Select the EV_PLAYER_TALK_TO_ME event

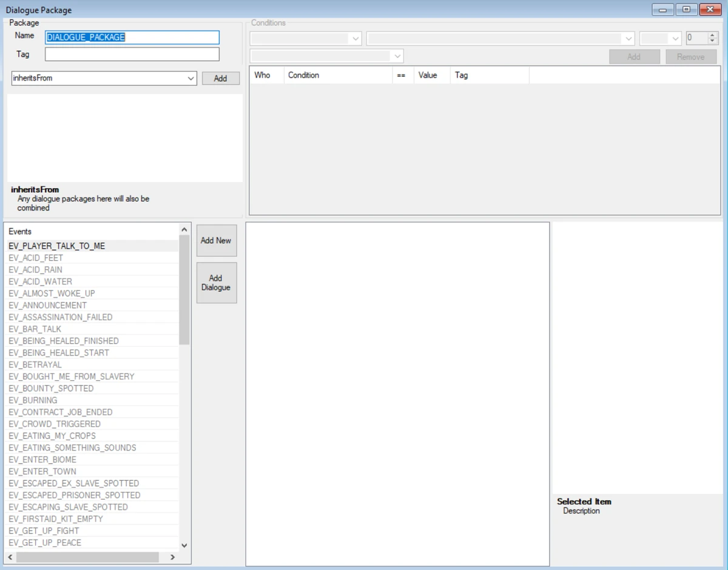coord(56,246)
